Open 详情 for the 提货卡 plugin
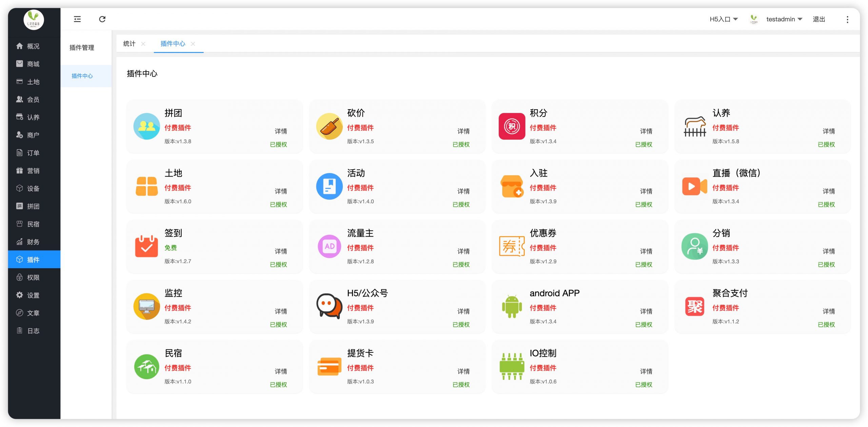868x427 pixels. 463,371
